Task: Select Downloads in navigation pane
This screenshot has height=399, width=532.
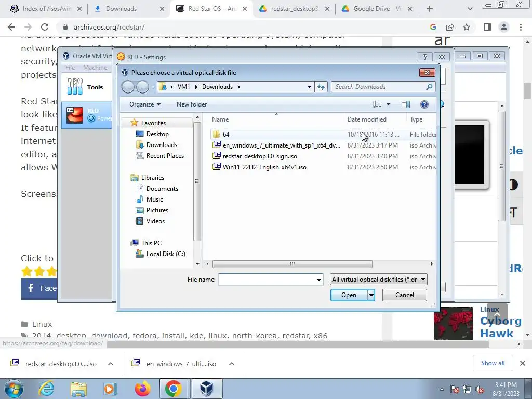Action: 162,144
